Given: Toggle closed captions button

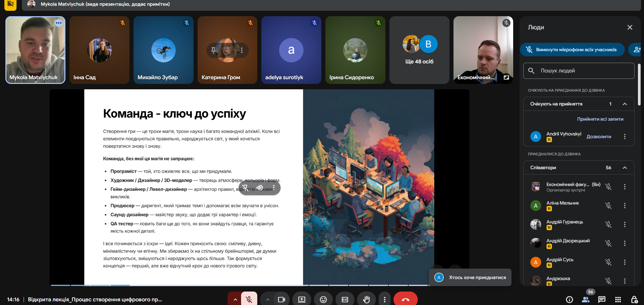Looking at the screenshot, I should pos(345,299).
